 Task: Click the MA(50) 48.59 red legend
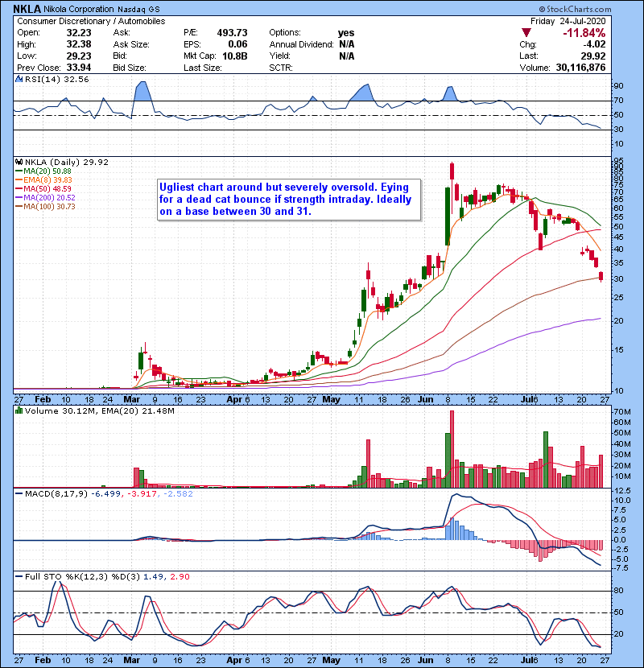[x=43, y=188]
